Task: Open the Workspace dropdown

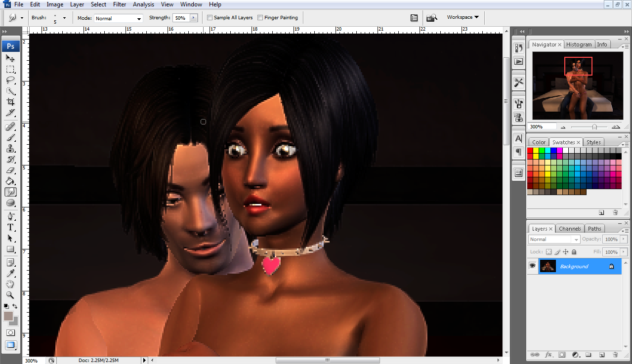Action: tap(463, 17)
